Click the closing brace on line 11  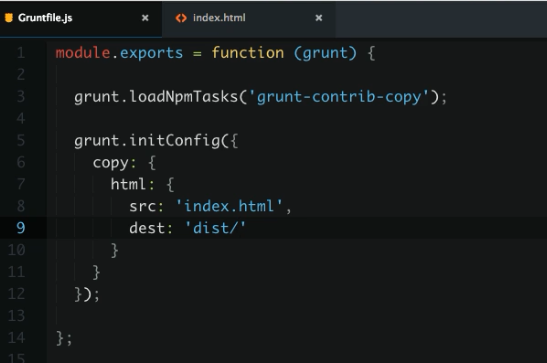[x=96, y=272]
